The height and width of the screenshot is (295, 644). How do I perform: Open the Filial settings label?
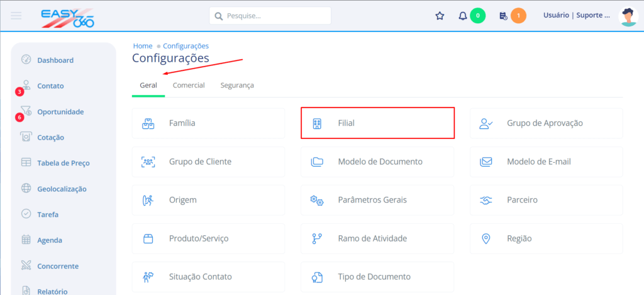pyautogui.click(x=347, y=123)
